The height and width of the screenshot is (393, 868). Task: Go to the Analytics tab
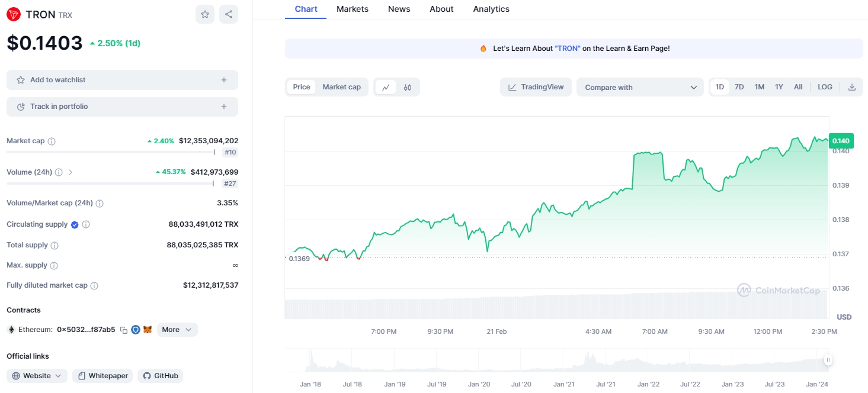pos(491,9)
